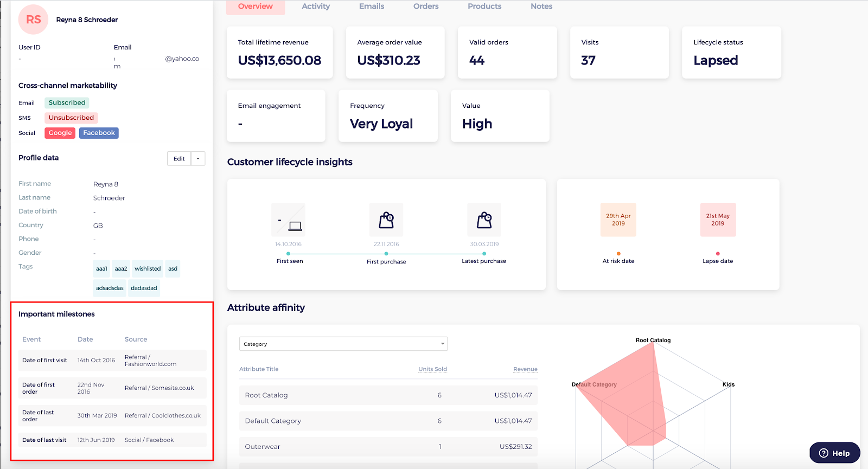
Task: Click the Facebook social badge
Action: 99,133
